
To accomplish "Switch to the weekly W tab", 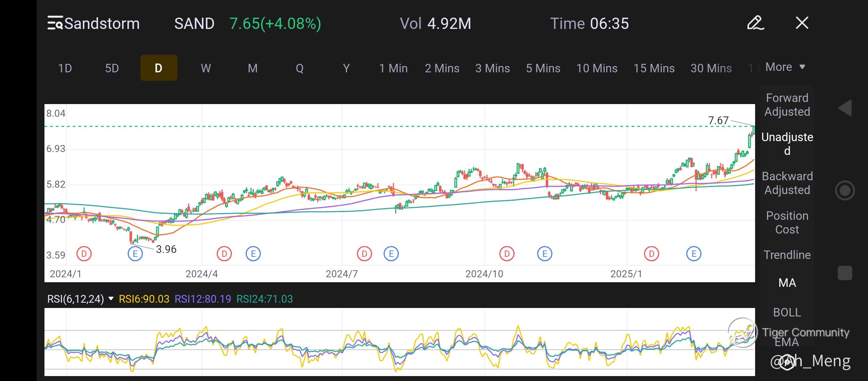I will [206, 68].
